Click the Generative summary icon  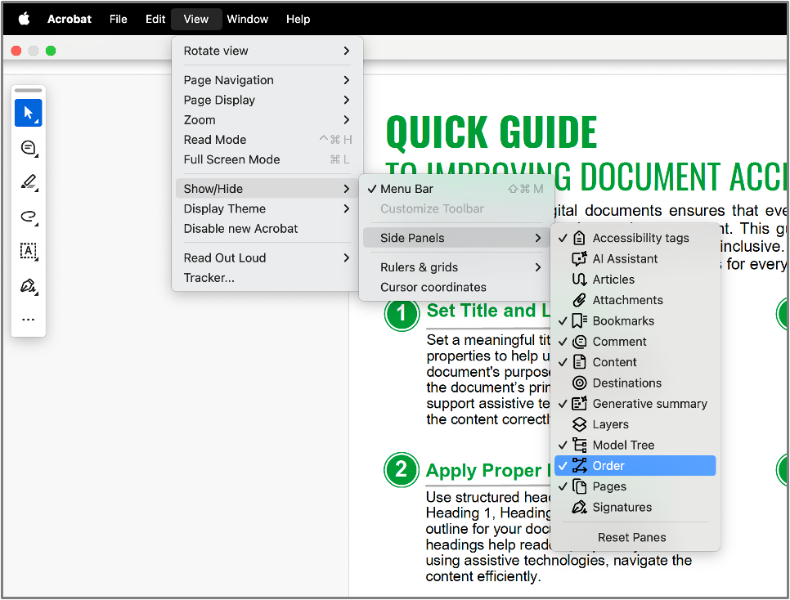click(x=579, y=404)
